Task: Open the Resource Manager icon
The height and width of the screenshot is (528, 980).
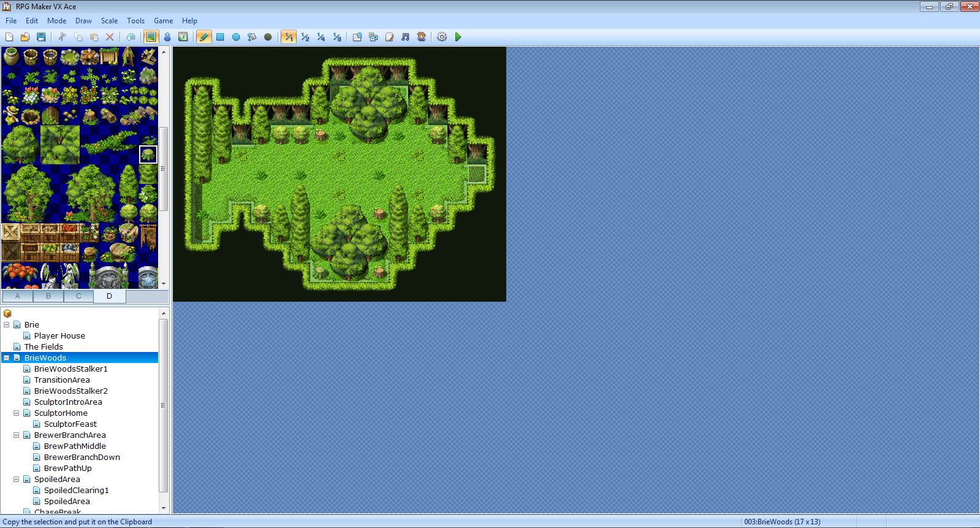Action: 373,37
